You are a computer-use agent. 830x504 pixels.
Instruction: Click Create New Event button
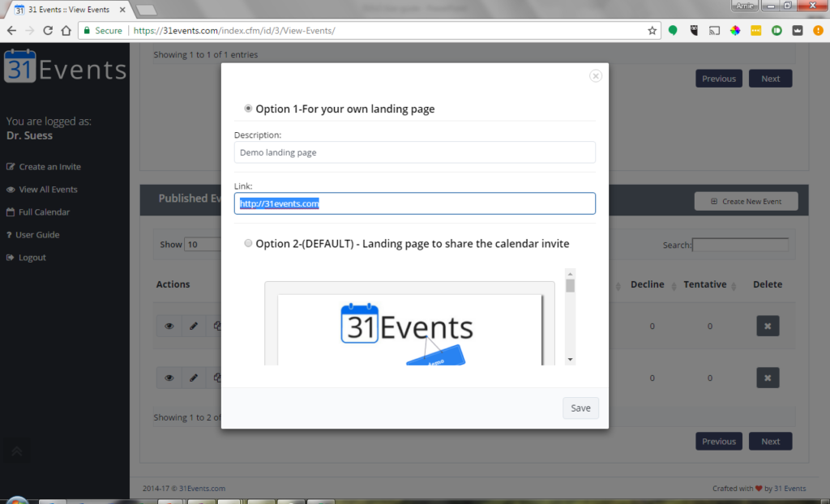click(746, 201)
